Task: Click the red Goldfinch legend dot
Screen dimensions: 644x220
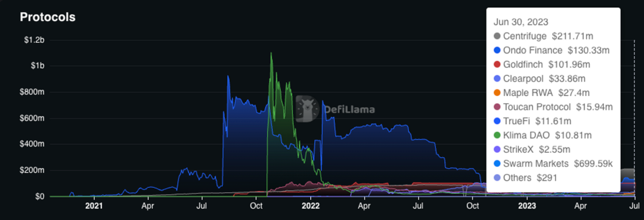Action: coord(497,64)
